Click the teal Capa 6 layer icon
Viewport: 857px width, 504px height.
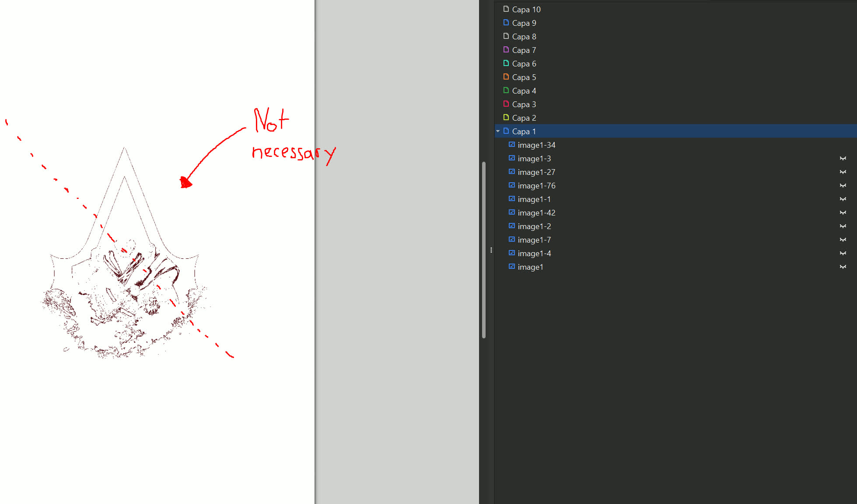(506, 63)
